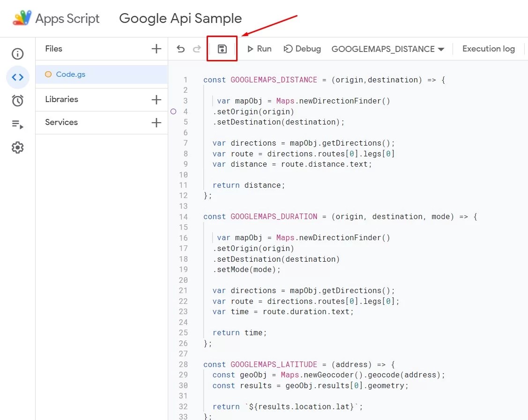
Task: Click on 'return time;' line
Action: 239,333
